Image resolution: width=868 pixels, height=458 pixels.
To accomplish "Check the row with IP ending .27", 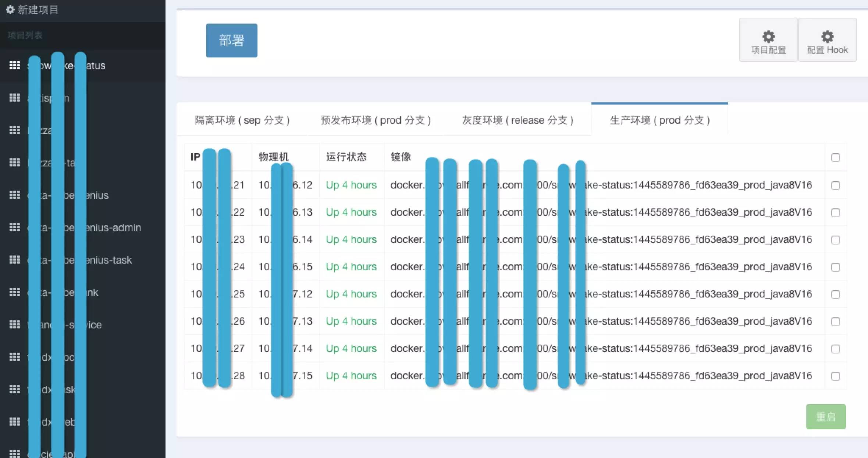I will pos(836,349).
